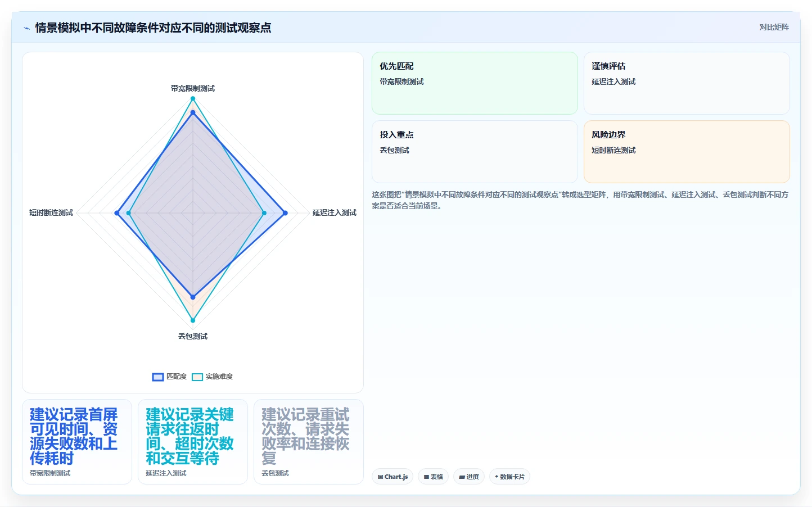Click the blue 匹配度 point on 延迟注入测试 axis
Viewport: 812px width, 507px height.
(x=285, y=213)
